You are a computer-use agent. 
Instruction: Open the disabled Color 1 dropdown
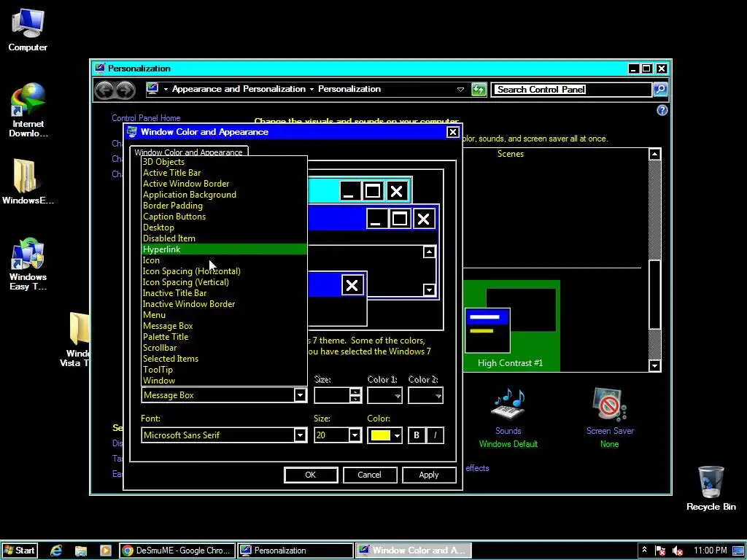tap(384, 395)
